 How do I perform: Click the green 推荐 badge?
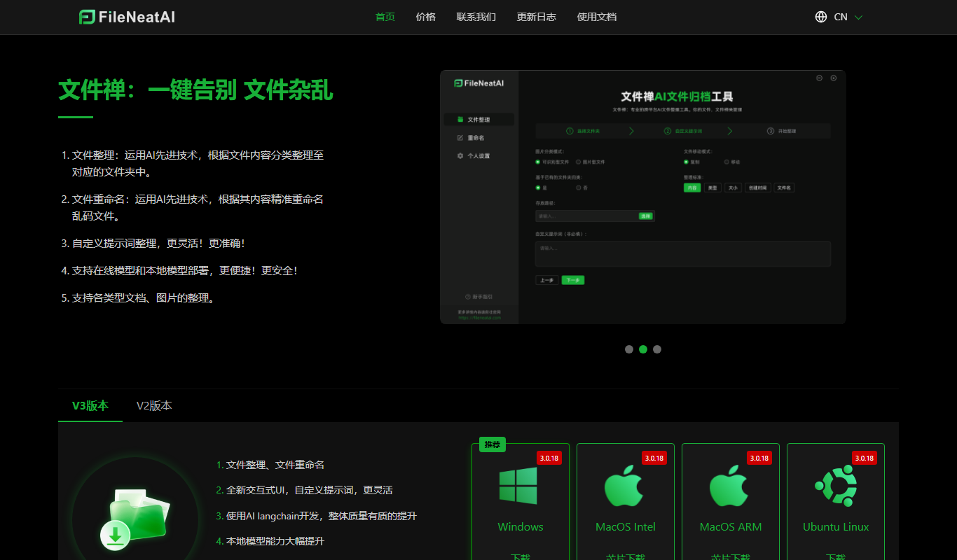pyautogui.click(x=493, y=444)
